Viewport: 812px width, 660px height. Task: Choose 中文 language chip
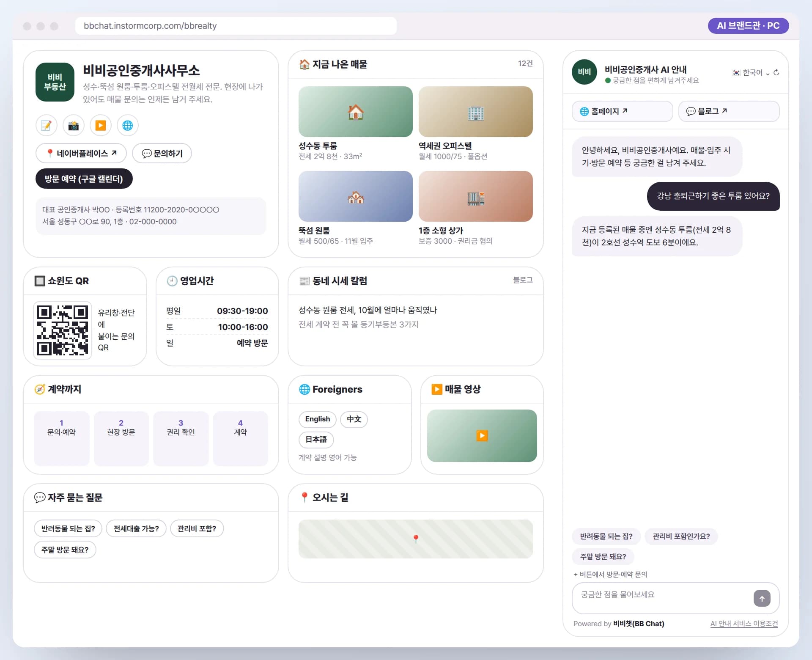[354, 419]
